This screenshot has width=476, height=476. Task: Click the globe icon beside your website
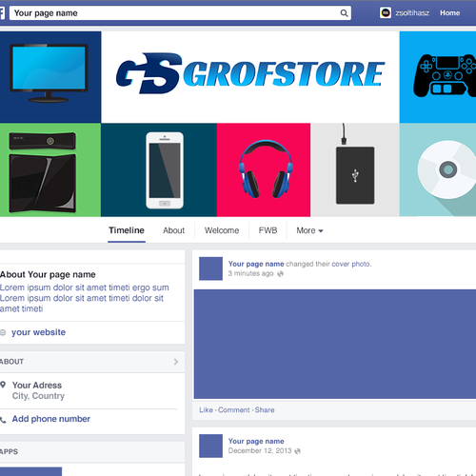pos(3,332)
